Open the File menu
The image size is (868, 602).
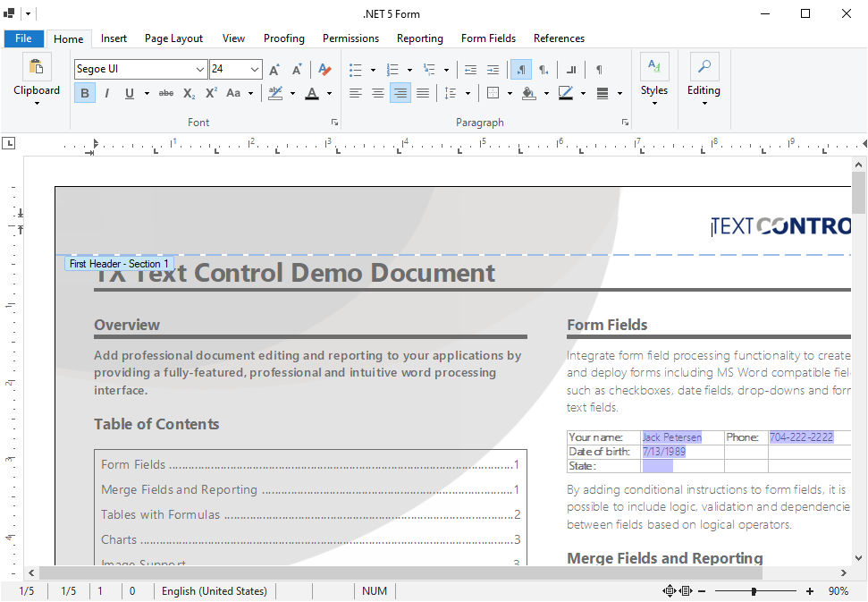tap(23, 38)
